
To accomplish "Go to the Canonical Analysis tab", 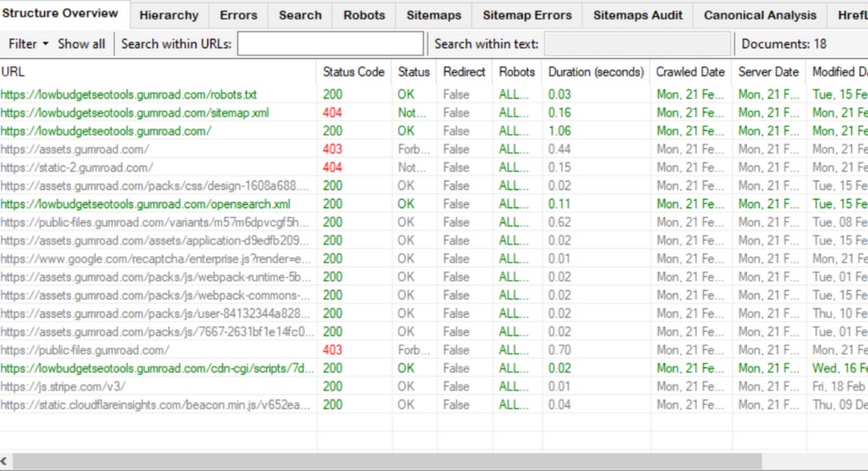I will (x=759, y=15).
